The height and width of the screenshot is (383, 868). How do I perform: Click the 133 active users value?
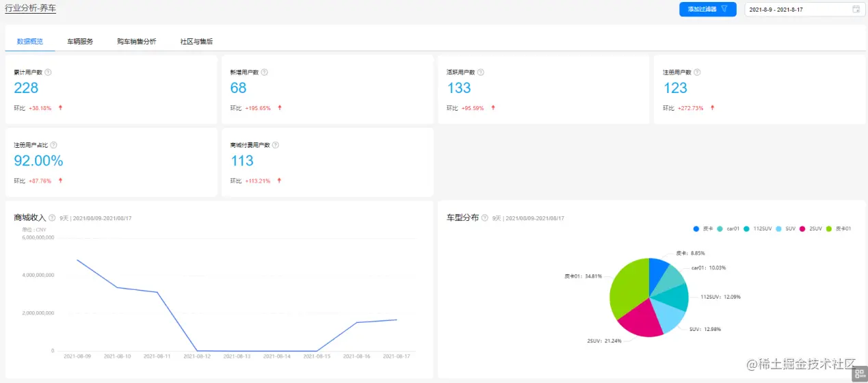tap(459, 88)
